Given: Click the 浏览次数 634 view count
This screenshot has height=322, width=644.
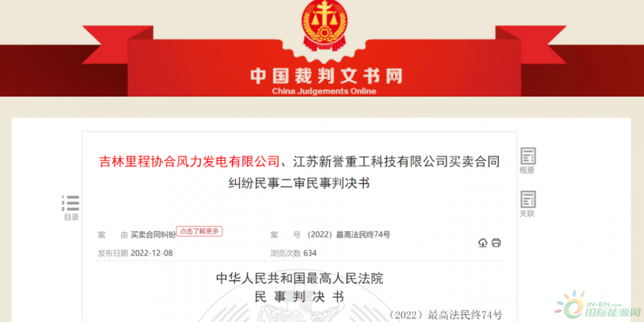Looking at the screenshot, I should [x=293, y=253].
